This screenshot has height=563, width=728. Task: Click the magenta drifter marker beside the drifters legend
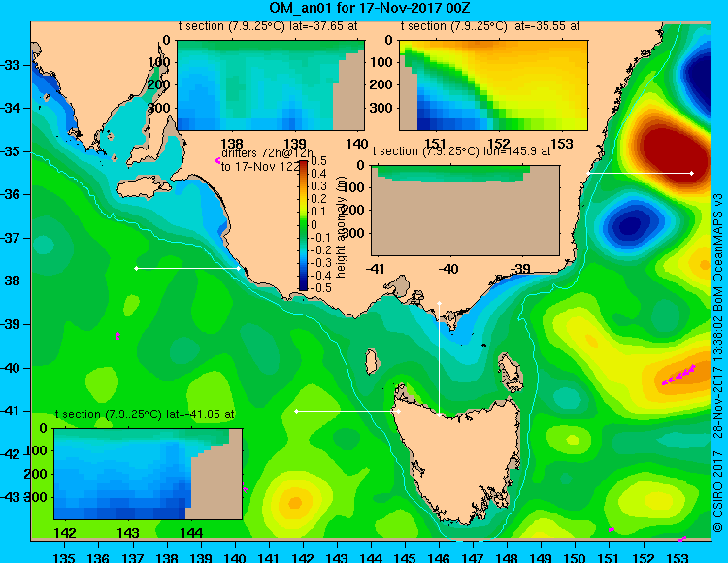pos(217,160)
